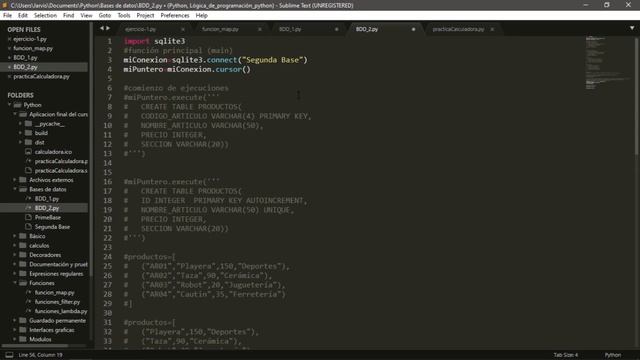Open the Help menu
This screenshot has width=640, height=360.
pos(202,16)
